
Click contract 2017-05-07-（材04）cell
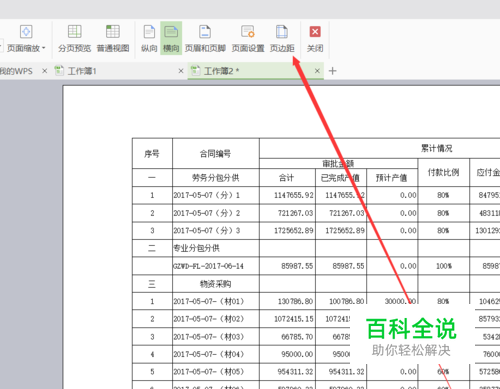tap(215, 354)
